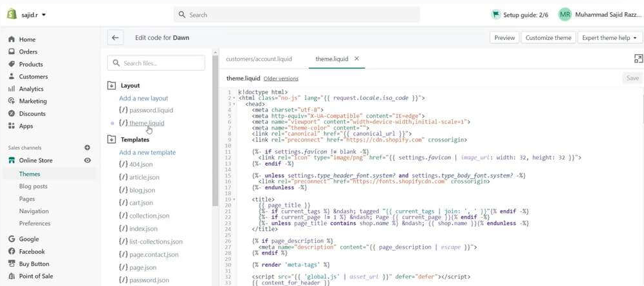Select Themes under Online Store

coord(30,174)
